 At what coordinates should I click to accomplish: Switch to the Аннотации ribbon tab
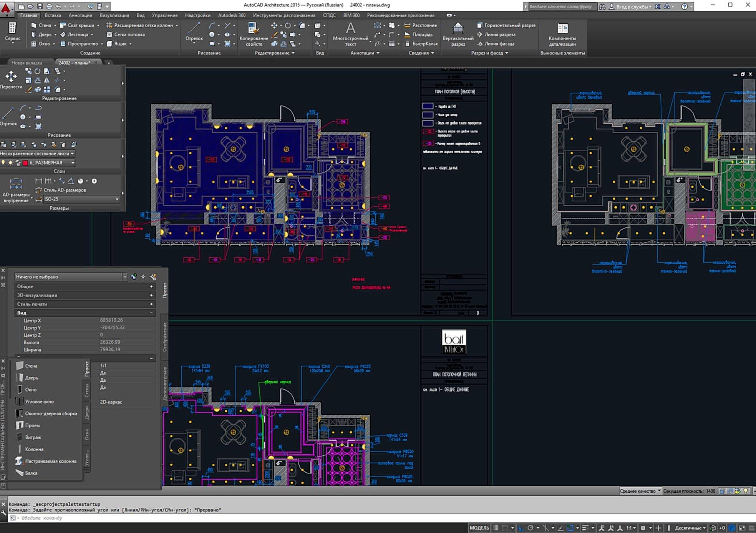[80, 15]
